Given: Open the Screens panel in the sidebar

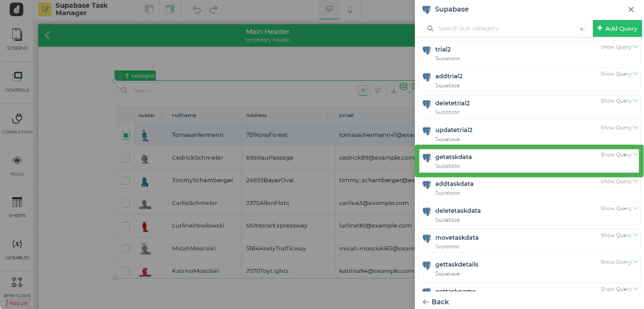Looking at the screenshot, I should click(x=17, y=40).
